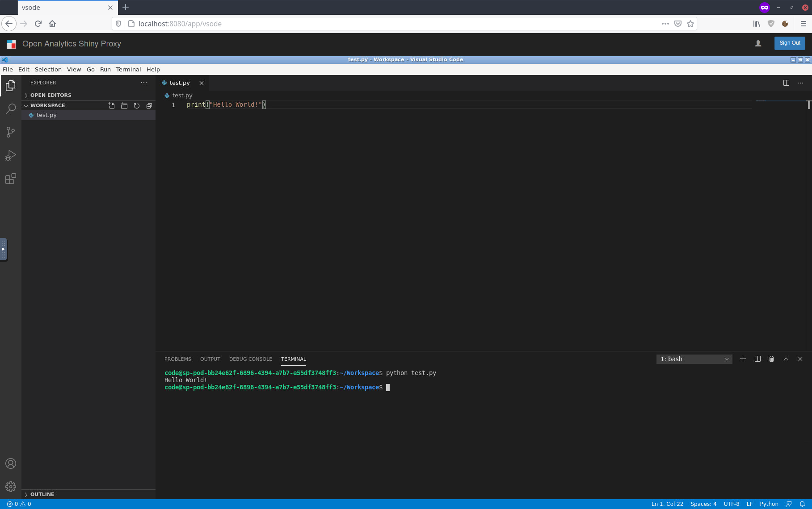Screen dimensions: 812x509
Task: Open the Explorer view in activity bar
Action: (x=11, y=85)
